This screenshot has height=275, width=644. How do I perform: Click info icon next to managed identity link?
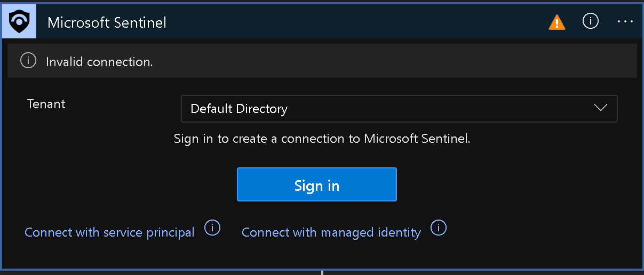tap(439, 228)
